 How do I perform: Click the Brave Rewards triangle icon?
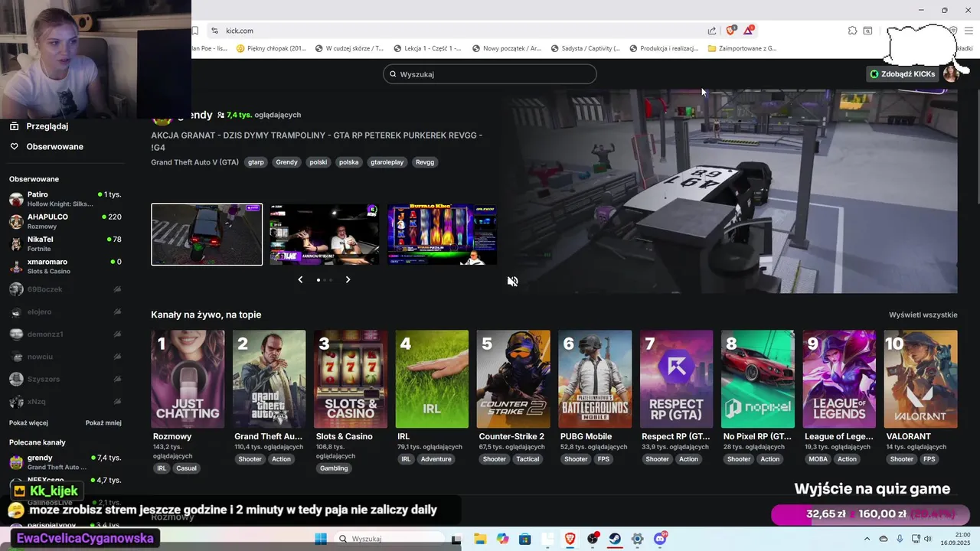pyautogui.click(x=749, y=31)
